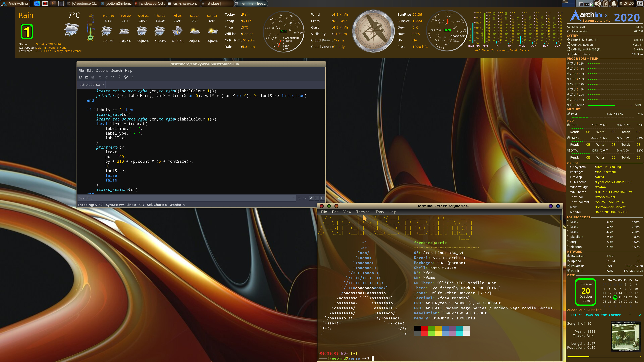Open the terminal's Edit menu
This screenshot has height=362, width=644.
335,212
